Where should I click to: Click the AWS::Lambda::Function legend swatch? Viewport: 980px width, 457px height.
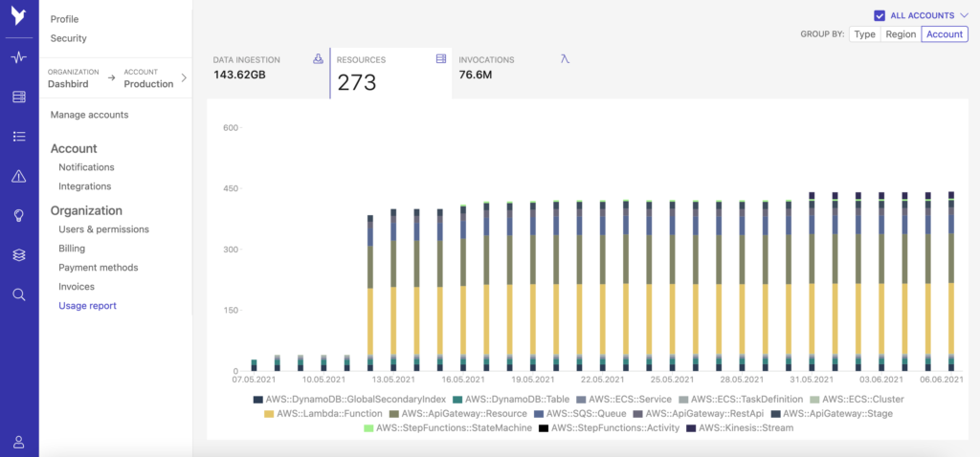click(x=269, y=413)
